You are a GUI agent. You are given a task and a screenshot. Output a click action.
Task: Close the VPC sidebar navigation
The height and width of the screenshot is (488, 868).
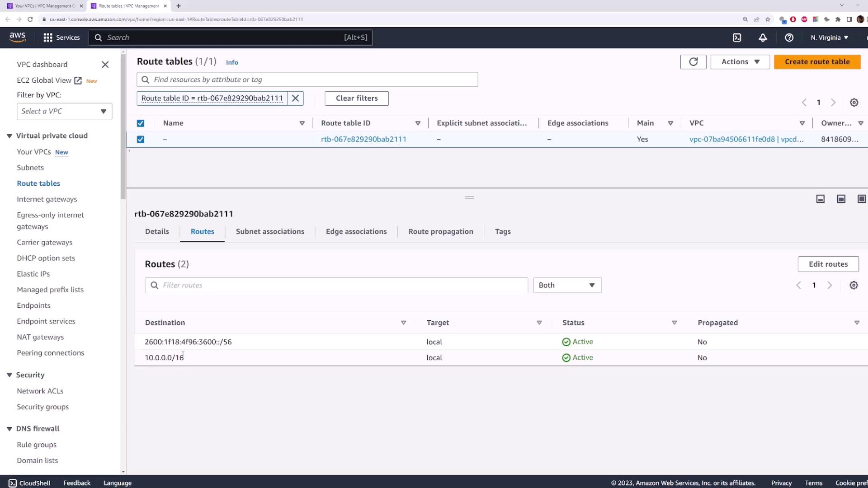tap(105, 65)
